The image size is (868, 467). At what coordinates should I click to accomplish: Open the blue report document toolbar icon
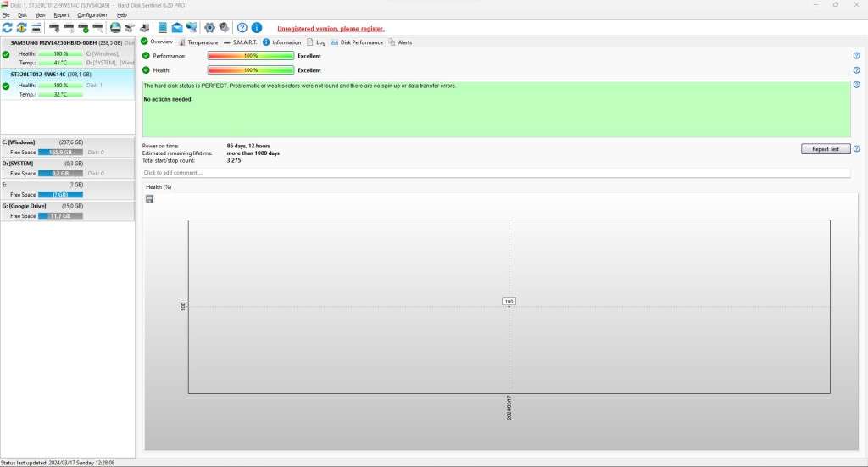click(163, 28)
